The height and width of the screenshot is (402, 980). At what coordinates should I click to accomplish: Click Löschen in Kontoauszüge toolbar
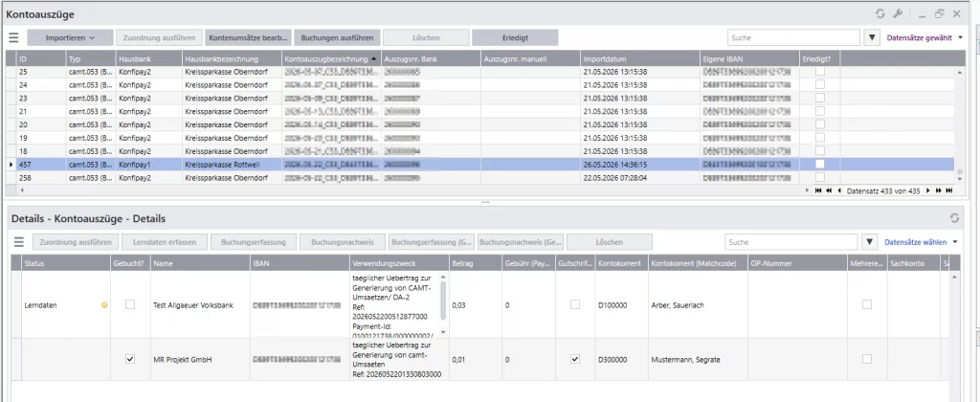(x=426, y=38)
